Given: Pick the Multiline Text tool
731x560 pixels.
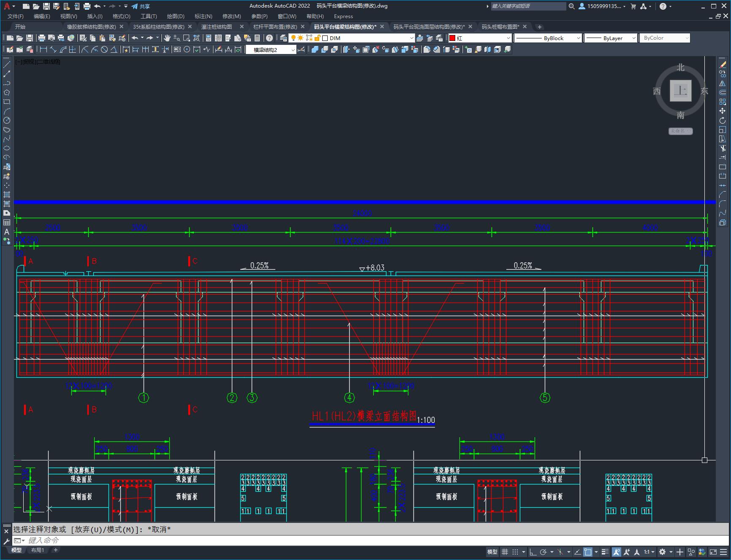Looking at the screenshot, I should (7, 232).
